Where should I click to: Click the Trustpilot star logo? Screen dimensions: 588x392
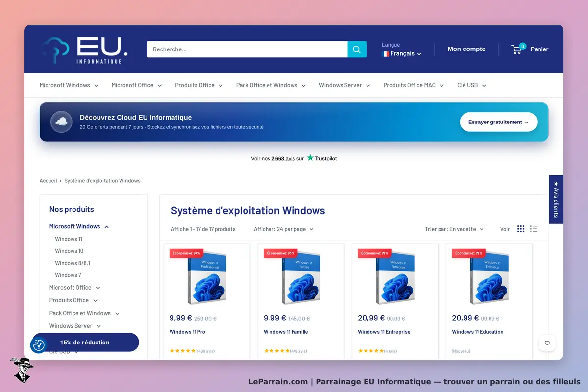click(x=310, y=158)
